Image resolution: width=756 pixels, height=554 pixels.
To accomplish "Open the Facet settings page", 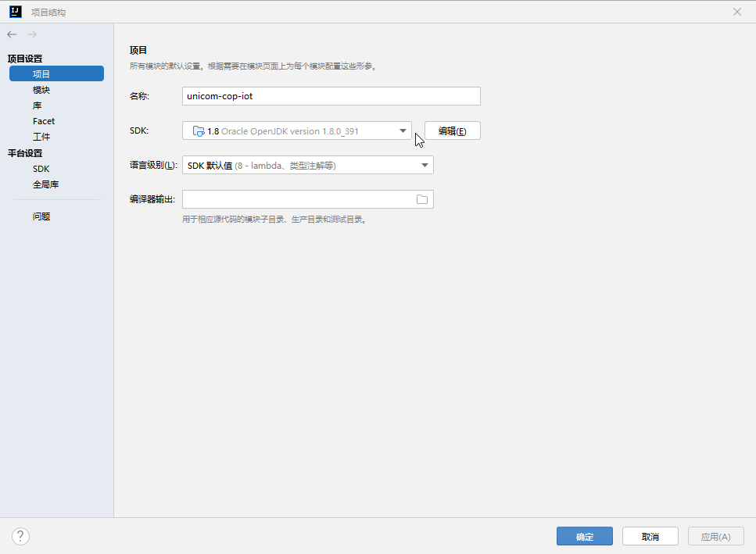I will 43,121.
